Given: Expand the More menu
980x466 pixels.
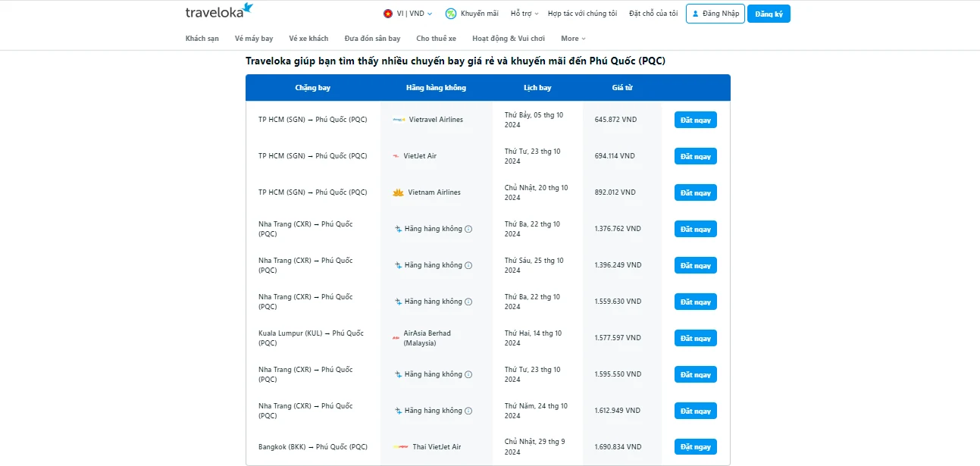Looking at the screenshot, I should point(573,39).
